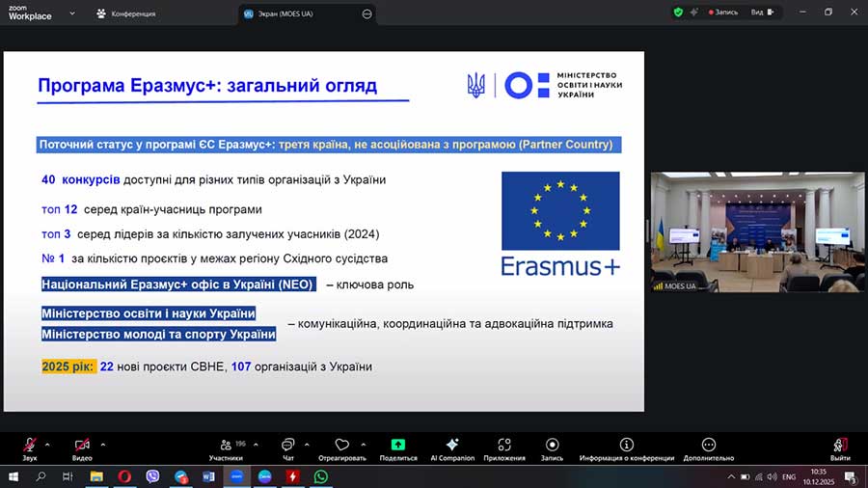Screen dimensions: 868x488
Task: Open the Дополнительно more options menu
Action: click(709, 448)
